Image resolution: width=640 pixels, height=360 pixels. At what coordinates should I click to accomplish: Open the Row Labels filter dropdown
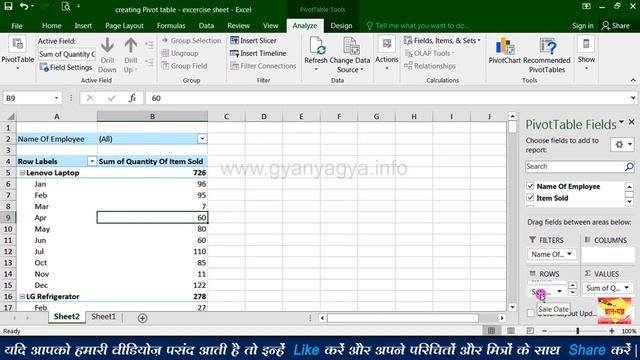point(92,161)
